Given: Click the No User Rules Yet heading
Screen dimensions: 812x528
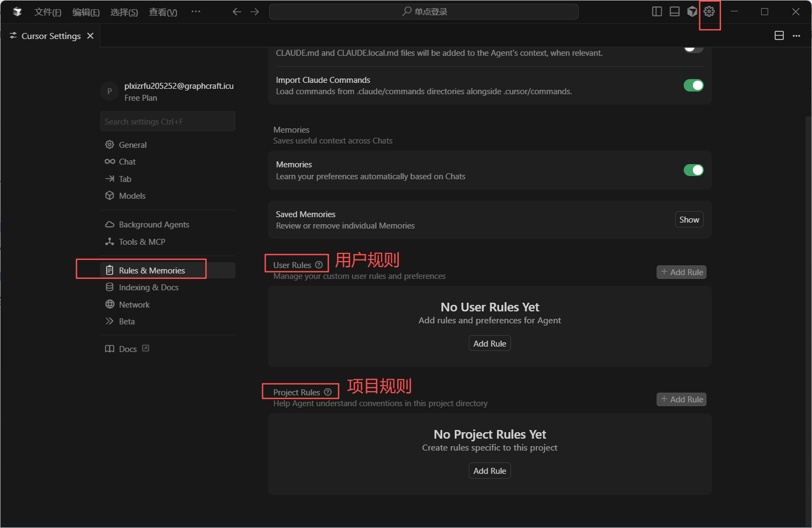Looking at the screenshot, I should (x=490, y=307).
